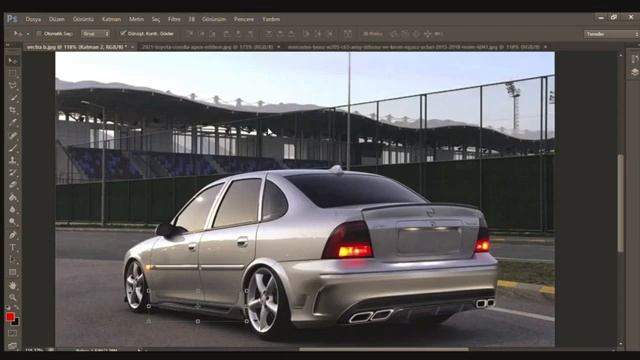
Task: Select the Zoom tool
Action: coord(13,298)
